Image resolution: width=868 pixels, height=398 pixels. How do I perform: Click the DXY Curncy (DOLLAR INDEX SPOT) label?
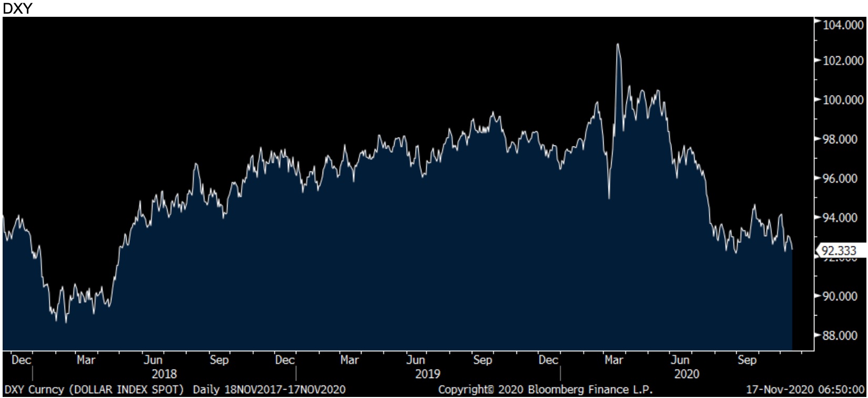(x=95, y=390)
